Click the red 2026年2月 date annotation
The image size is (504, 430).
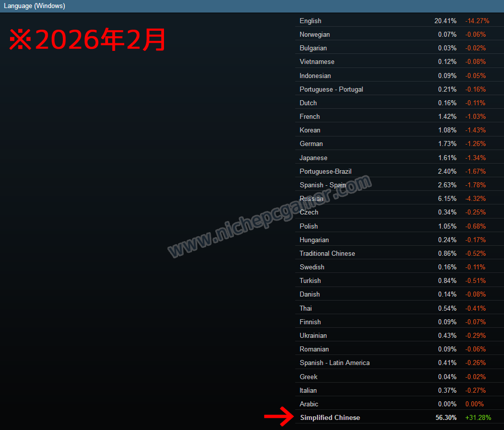tap(88, 40)
